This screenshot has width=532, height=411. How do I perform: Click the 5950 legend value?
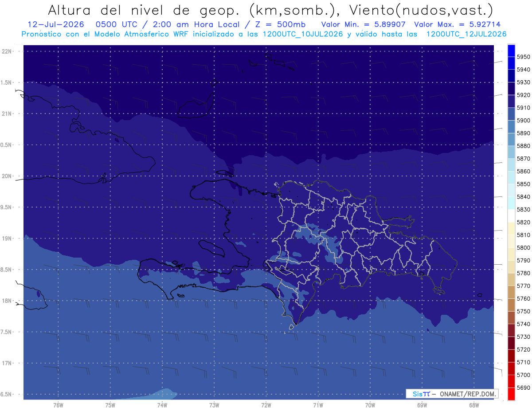pyautogui.click(x=524, y=57)
